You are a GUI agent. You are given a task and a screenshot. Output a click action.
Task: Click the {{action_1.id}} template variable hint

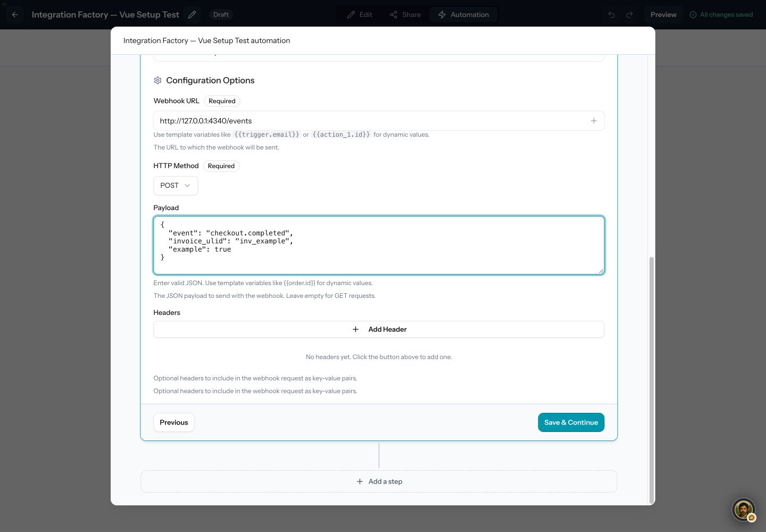point(341,135)
